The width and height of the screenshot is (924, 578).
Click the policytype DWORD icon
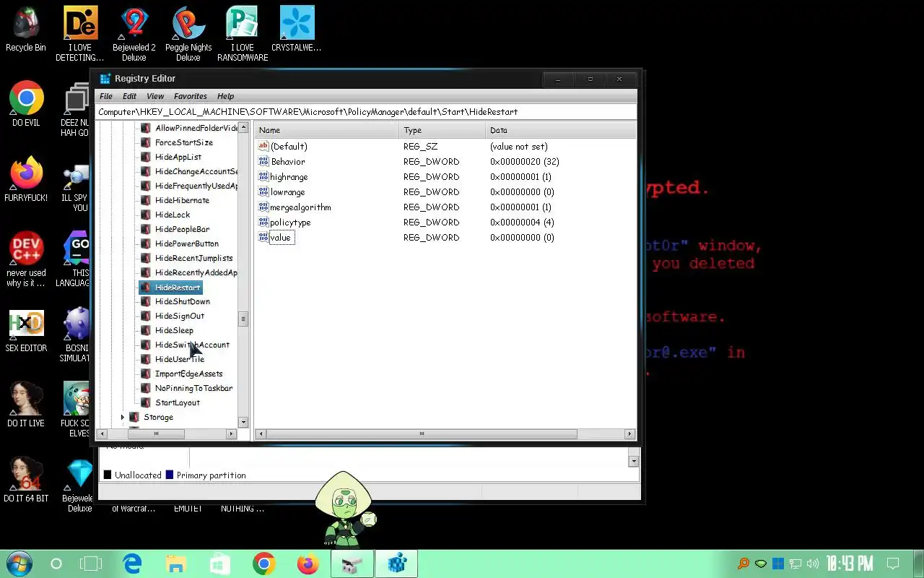263,222
